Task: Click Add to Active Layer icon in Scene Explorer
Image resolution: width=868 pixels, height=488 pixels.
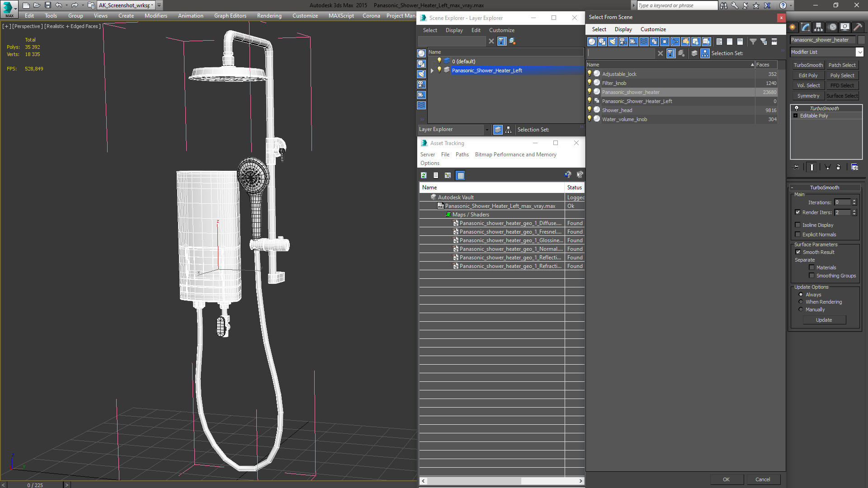Action: pyautogui.click(x=512, y=41)
